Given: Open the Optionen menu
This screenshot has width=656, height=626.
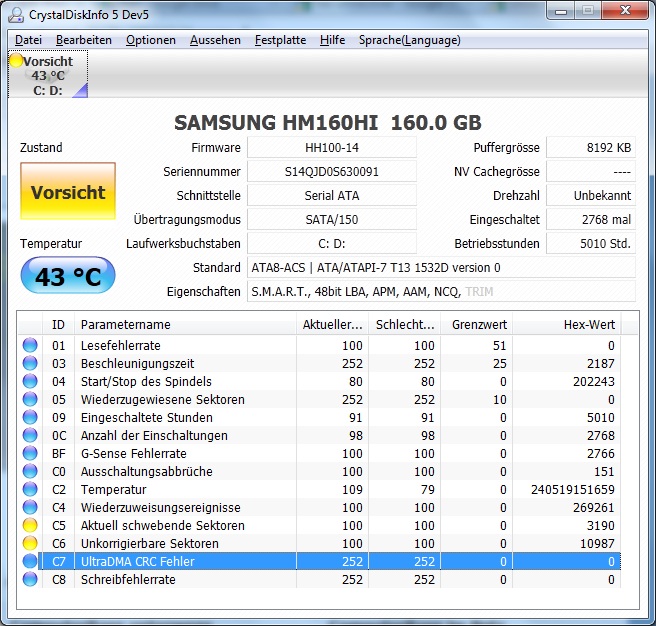Looking at the screenshot, I should 151,40.
